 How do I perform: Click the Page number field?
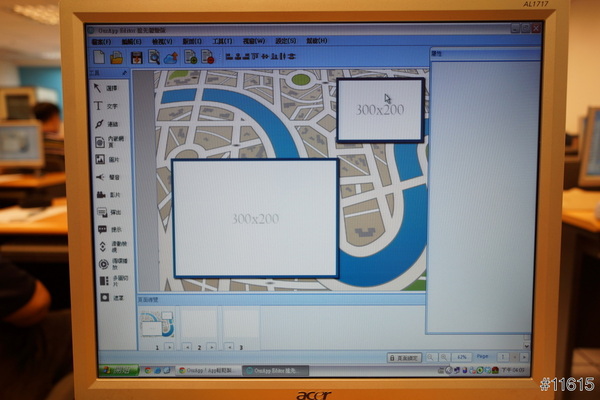click(x=502, y=357)
